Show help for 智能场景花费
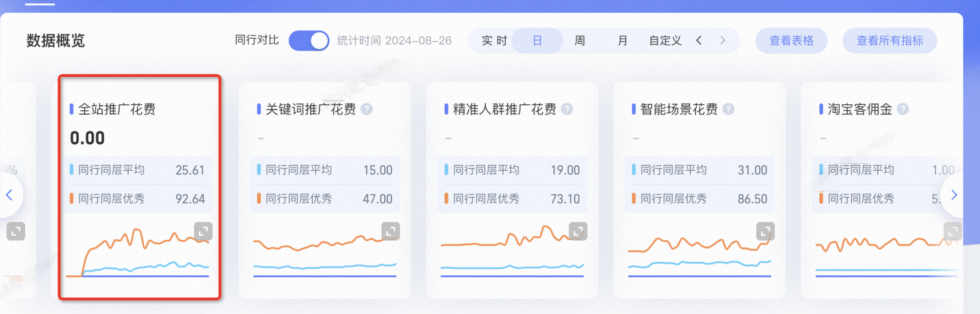This screenshot has height=314, width=980. pos(728,109)
